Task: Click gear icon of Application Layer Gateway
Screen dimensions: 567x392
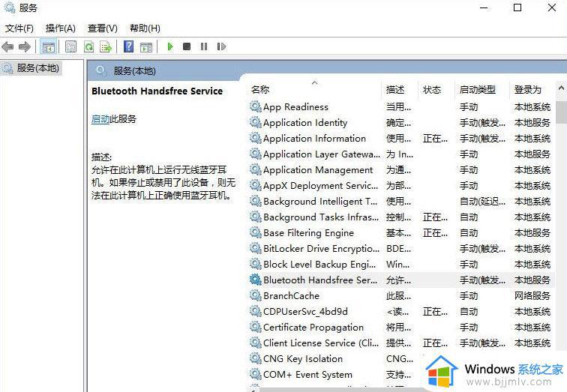Action: [x=256, y=154]
